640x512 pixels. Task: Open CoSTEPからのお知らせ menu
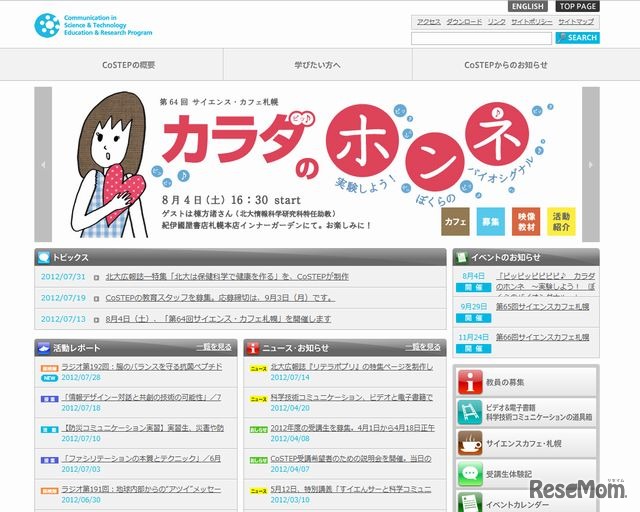tap(506, 65)
